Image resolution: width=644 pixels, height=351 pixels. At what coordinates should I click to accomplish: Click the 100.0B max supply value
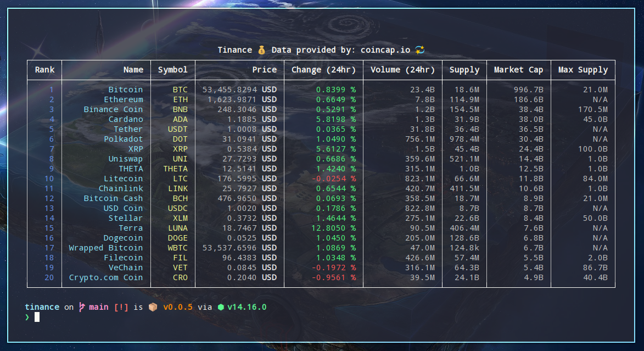pyautogui.click(x=592, y=149)
